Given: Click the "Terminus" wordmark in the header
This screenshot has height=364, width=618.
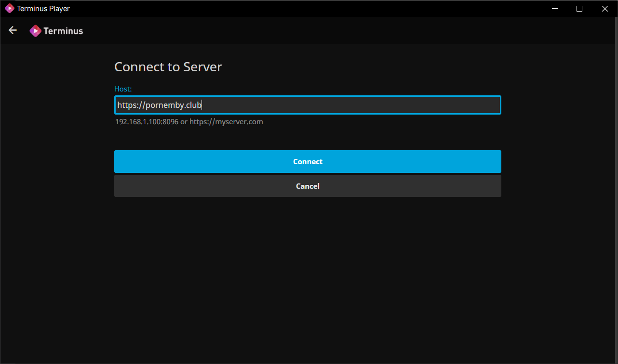Looking at the screenshot, I should 63,31.
